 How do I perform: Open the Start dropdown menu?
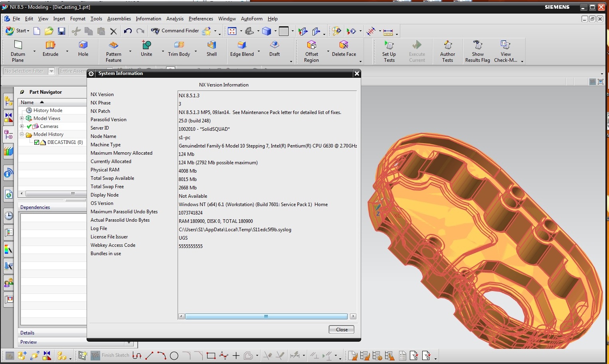pos(18,31)
